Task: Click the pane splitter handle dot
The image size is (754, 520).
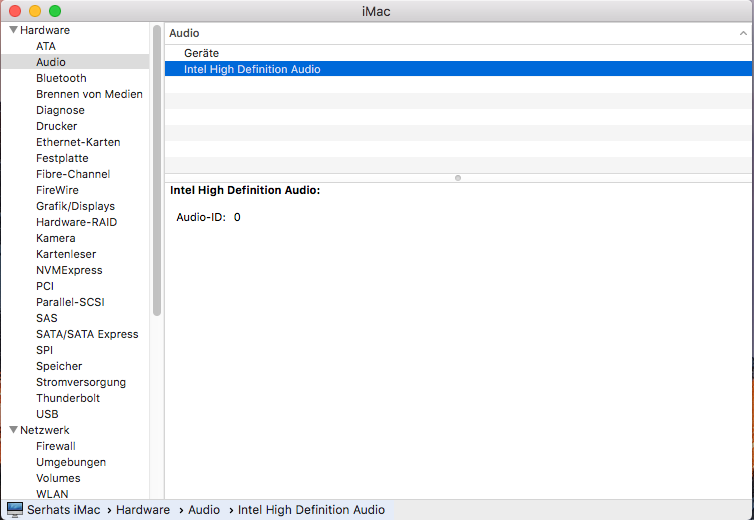Action: click(458, 178)
